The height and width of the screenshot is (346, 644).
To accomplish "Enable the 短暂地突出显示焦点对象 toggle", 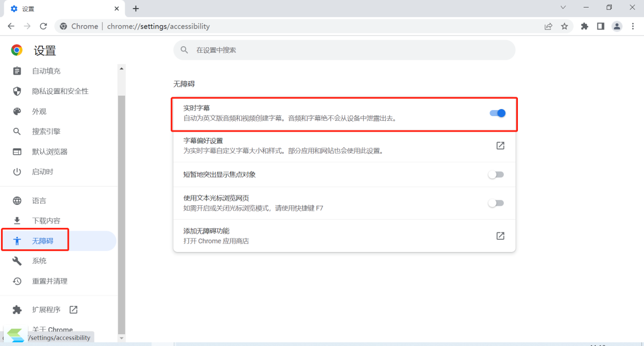I will click(496, 175).
